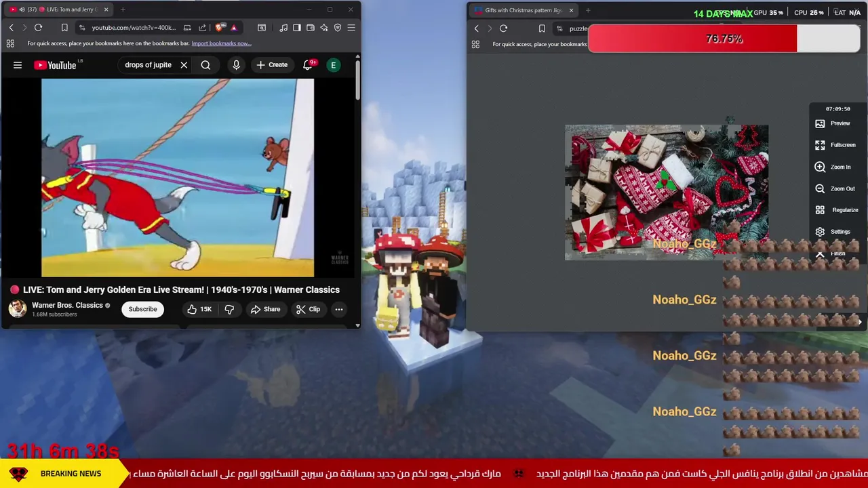Open Brave Rewards triangle icon
The width and height of the screenshot is (868, 488).
(233, 28)
